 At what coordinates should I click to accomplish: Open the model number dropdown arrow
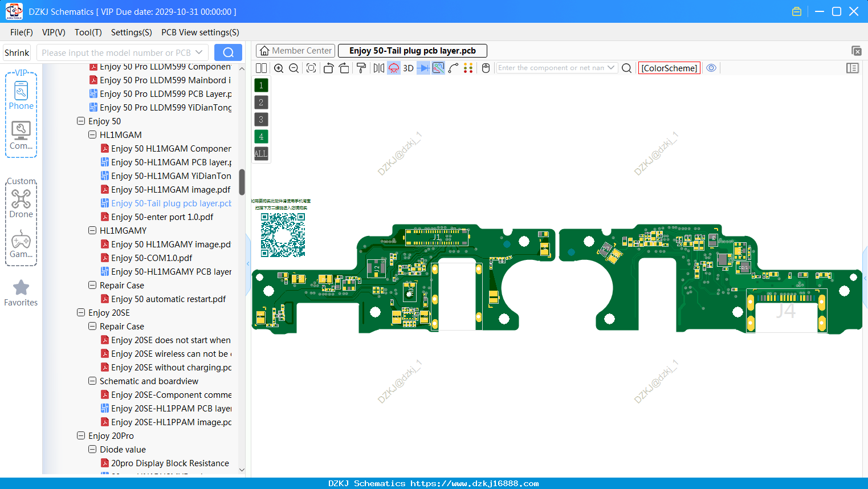tap(199, 52)
